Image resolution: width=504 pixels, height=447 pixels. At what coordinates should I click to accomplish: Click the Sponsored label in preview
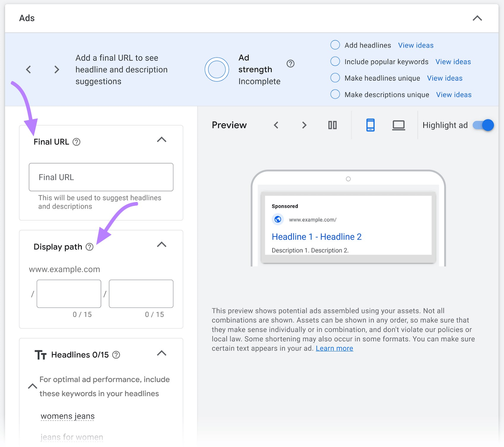tap(285, 206)
